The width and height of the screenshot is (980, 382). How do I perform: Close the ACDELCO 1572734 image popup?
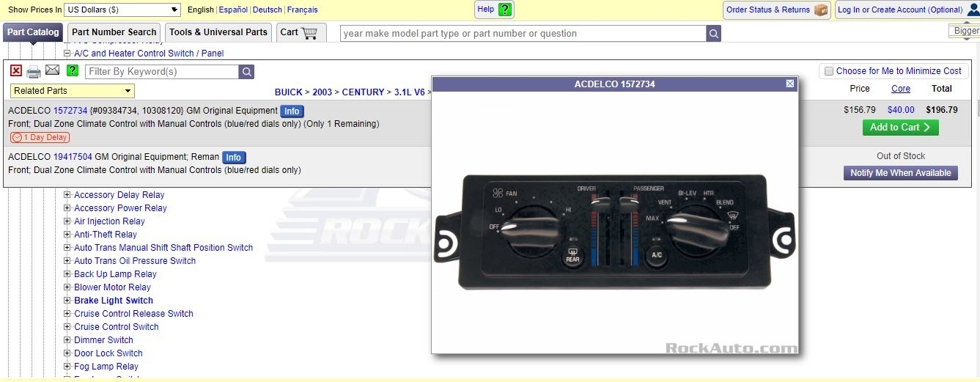(x=789, y=84)
